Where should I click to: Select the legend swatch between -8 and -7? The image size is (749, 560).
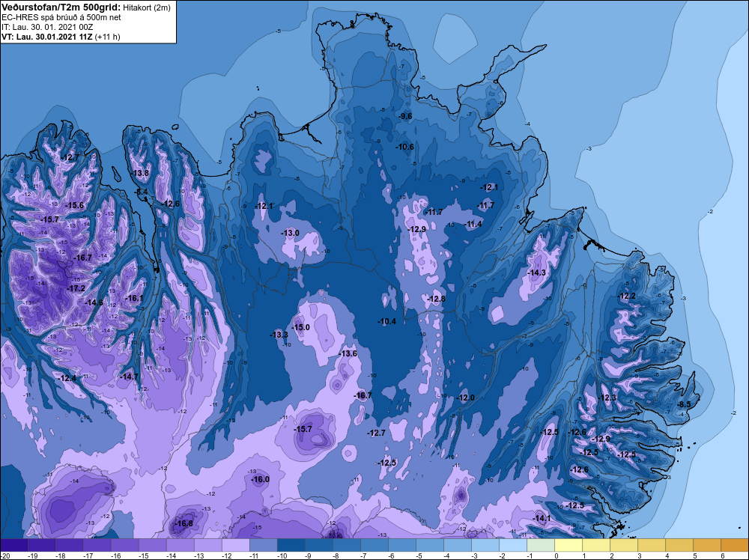[x=347, y=545]
